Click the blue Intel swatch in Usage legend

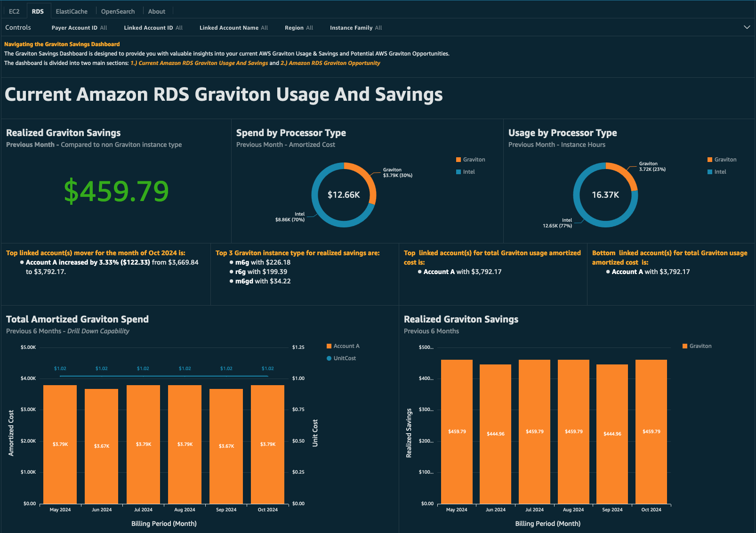(x=710, y=171)
